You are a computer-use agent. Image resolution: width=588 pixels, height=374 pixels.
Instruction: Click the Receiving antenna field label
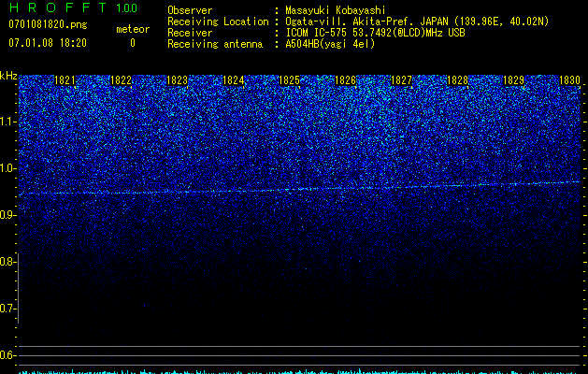(x=215, y=44)
